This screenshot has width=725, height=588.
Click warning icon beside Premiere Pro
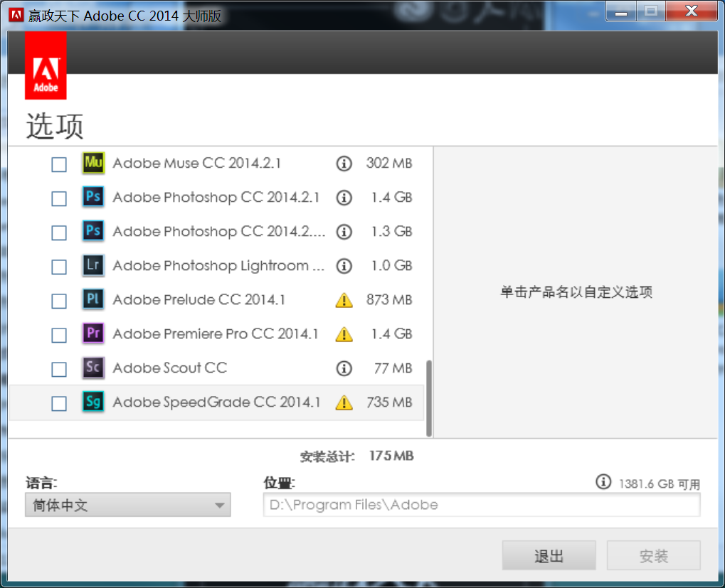pyautogui.click(x=344, y=334)
